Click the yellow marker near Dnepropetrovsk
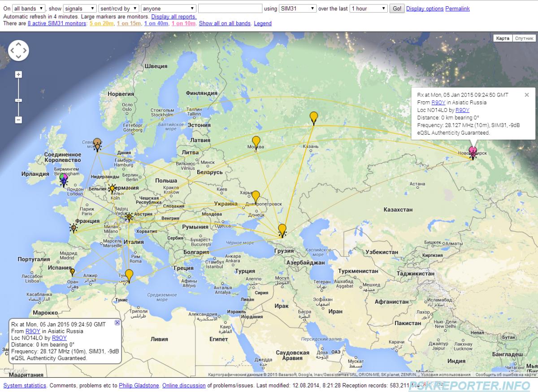Viewport: 538px width, 392px height. pos(256,196)
